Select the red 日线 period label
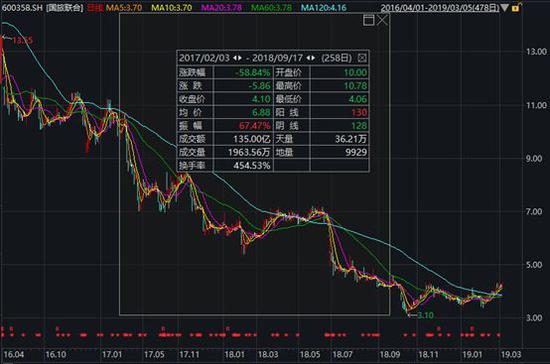550x364 pixels. click(95, 7)
